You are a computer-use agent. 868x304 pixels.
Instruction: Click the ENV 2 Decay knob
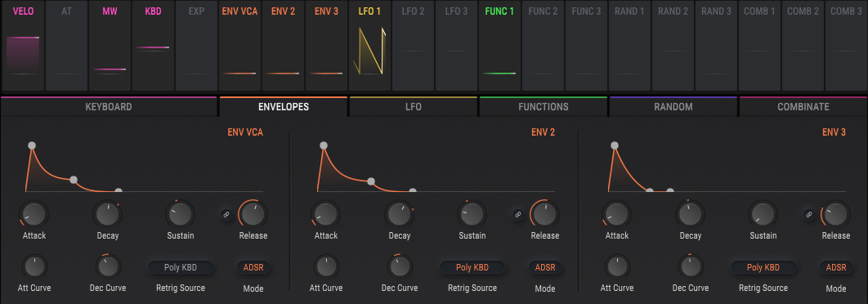tap(399, 214)
